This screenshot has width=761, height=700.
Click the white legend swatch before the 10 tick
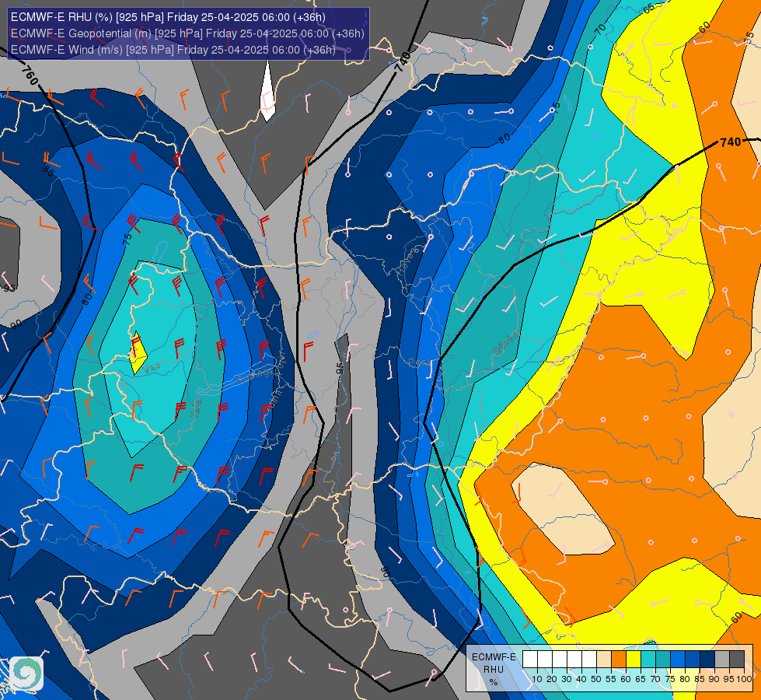[530, 659]
